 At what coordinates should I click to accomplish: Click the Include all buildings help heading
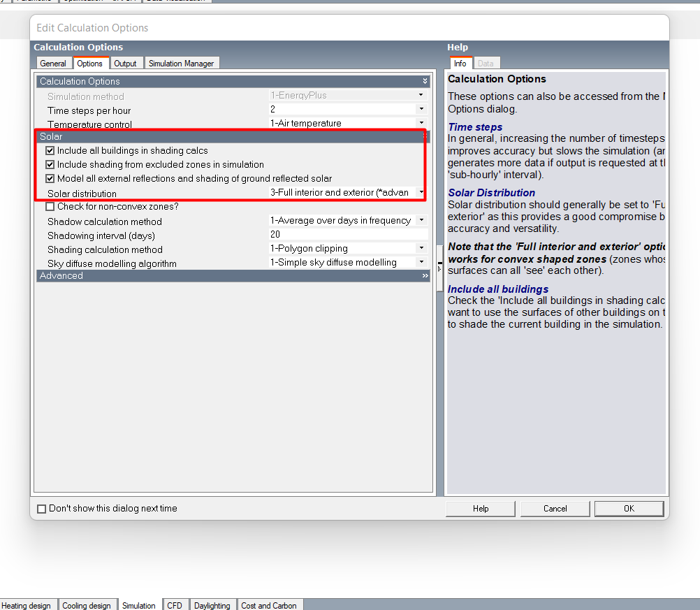pyautogui.click(x=498, y=289)
